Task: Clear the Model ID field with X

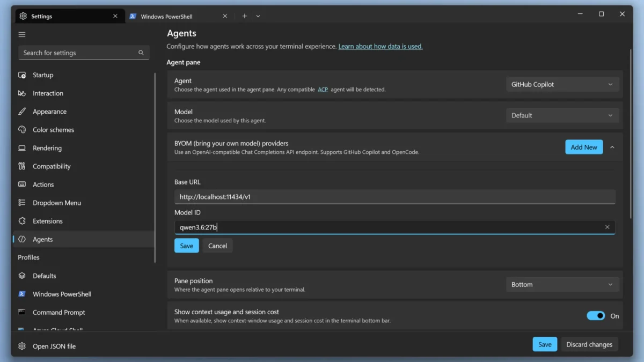Action: point(608,227)
